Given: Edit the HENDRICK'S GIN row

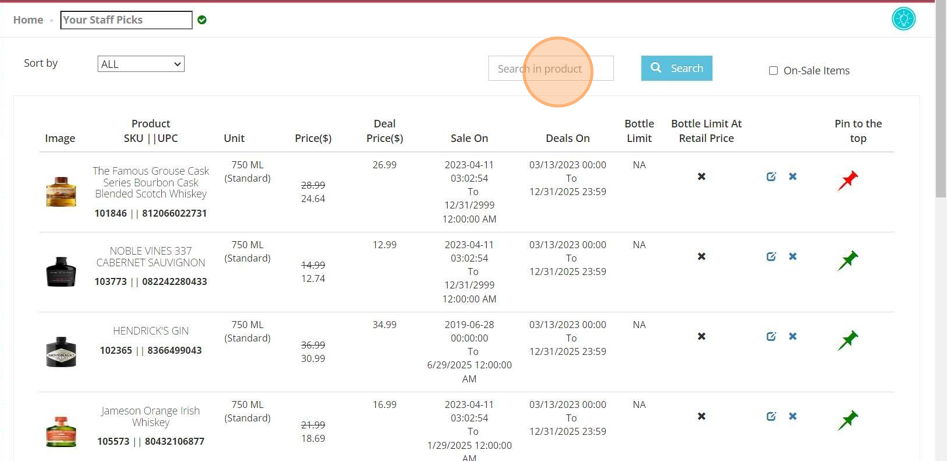Looking at the screenshot, I should coord(771,336).
